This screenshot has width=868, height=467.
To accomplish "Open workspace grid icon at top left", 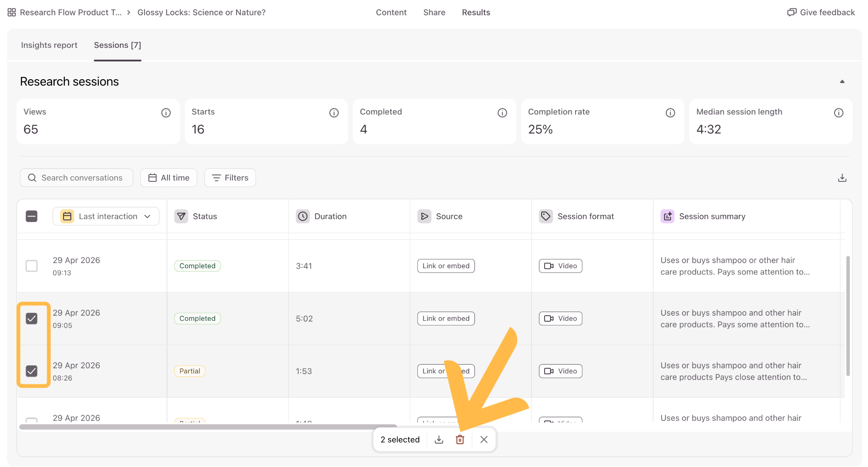I will coord(11,12).
